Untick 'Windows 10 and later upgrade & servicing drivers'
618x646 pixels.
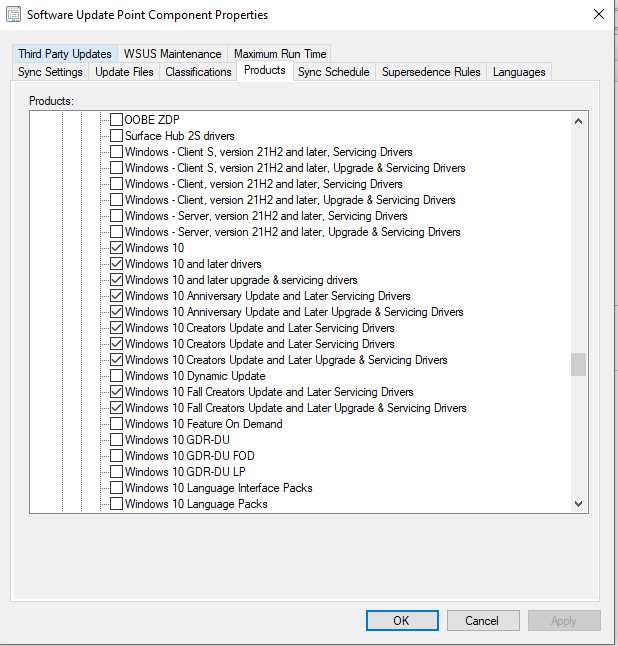(x=117, y=280)
